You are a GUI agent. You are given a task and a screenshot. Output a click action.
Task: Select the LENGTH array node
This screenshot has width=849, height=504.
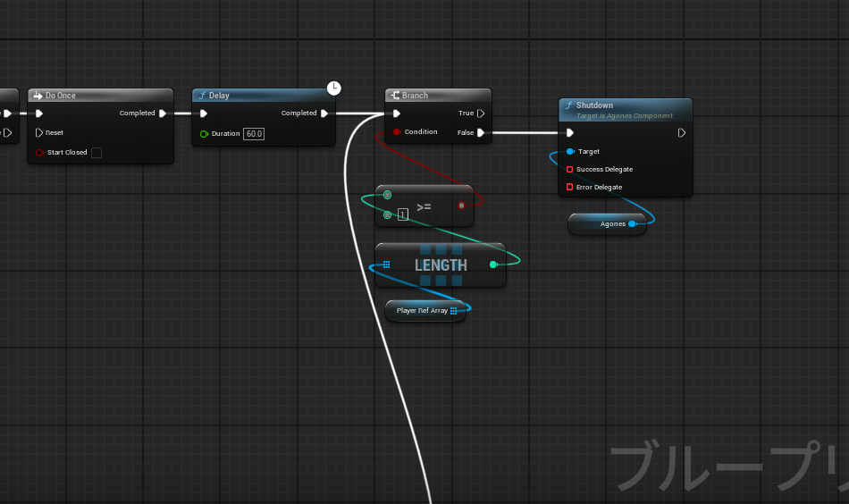pyautogui.click(x=440, y=265)
